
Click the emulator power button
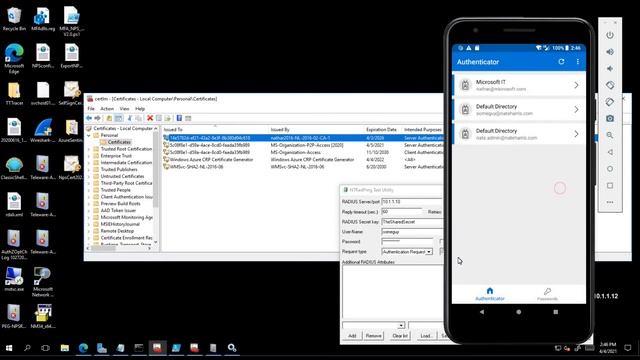coord(610,35)
